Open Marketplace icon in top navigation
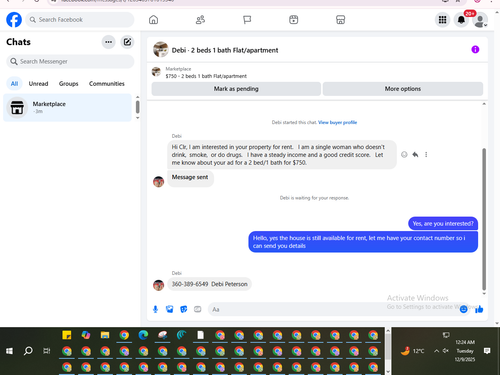Viewport: 500px width, 375px height. [x=340, y=20]
